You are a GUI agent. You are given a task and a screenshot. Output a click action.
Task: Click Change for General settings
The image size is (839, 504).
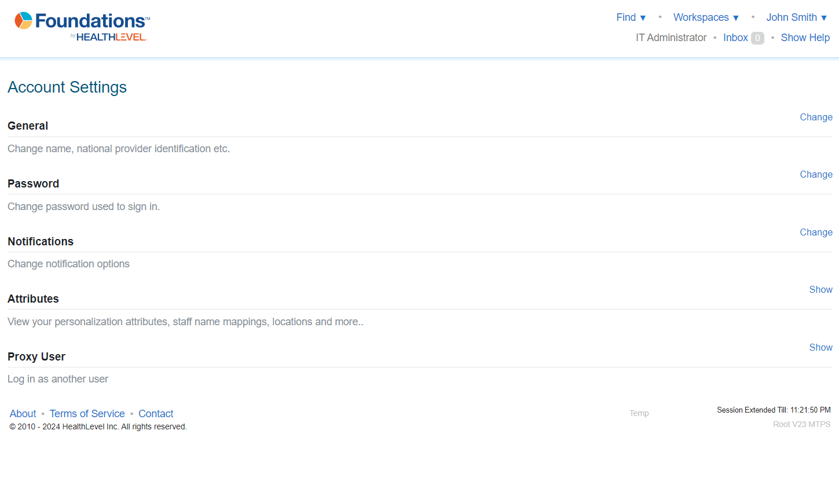pyautogui.click(x=816, y=117)
